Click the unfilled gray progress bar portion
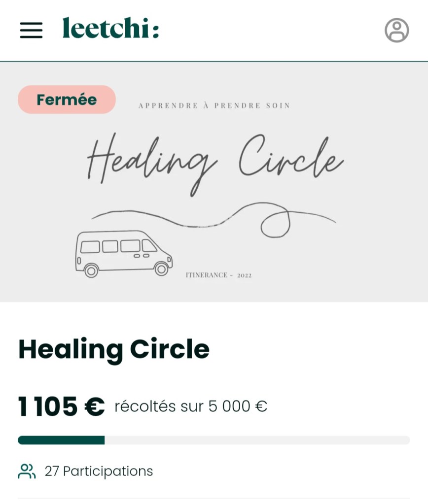The image size is (428, 504). pyautogui.click(x=256, y=440)
